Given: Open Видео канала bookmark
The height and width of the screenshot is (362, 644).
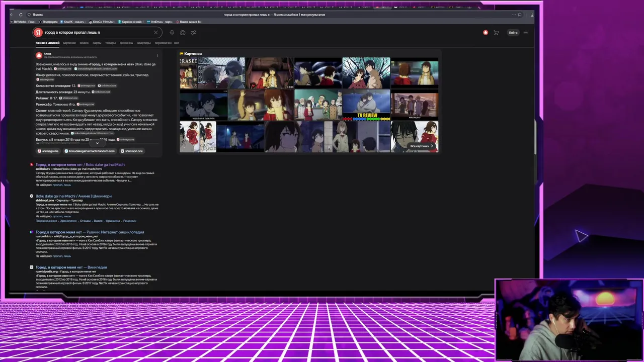Looking at the screenshot, I should click(189, 22).
